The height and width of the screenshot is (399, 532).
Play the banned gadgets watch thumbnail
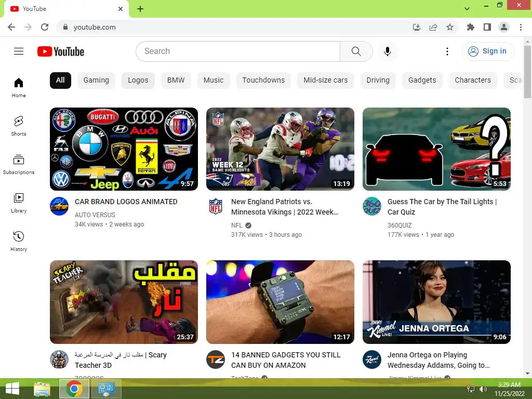coord(280,302)
